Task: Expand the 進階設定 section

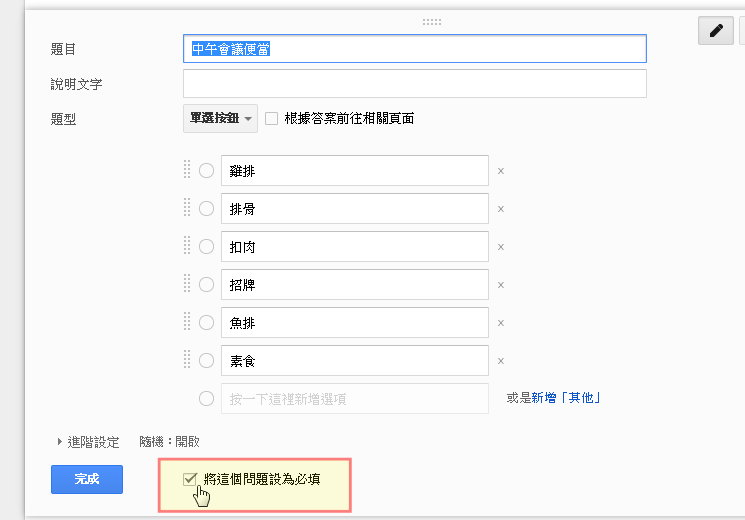Action: coord(88,442)
